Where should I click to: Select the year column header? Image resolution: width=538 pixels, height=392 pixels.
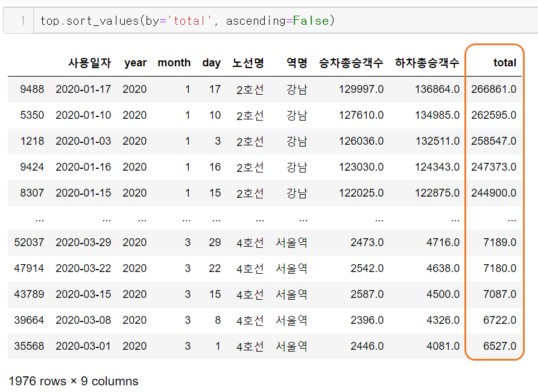(135, 63)
